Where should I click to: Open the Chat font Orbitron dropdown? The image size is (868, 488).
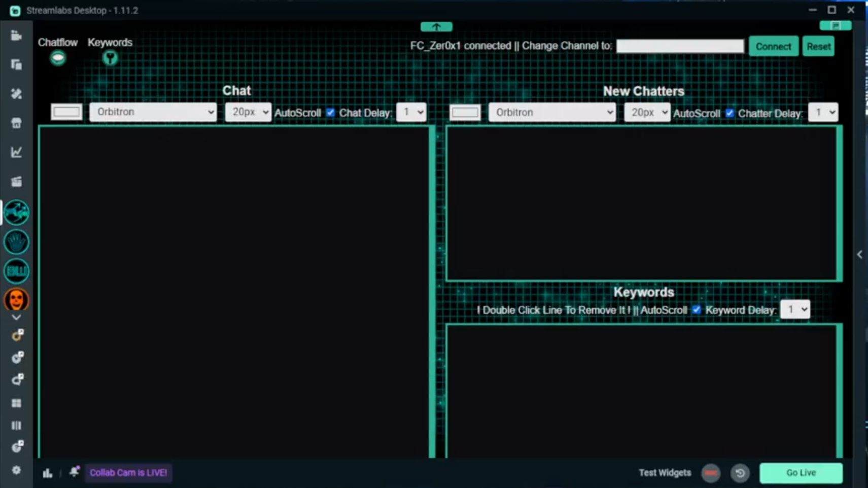pyautogui.click(x=153, y=112)
